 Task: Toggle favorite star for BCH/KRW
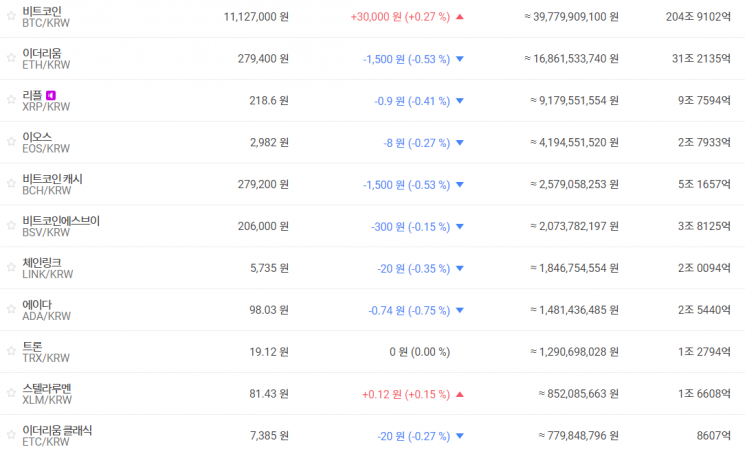click(11, 183)
